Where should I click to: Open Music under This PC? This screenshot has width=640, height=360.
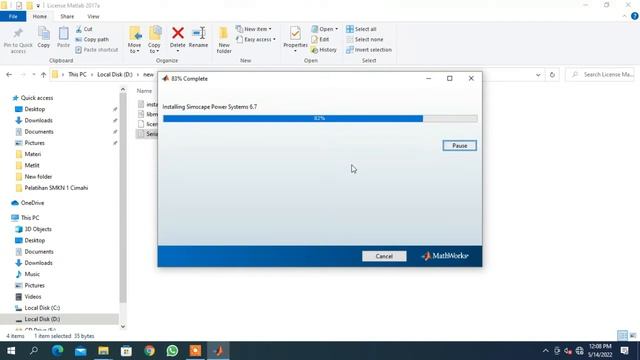click(x=32, y=274)
